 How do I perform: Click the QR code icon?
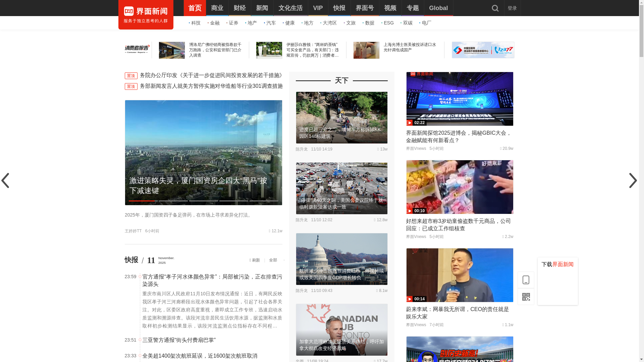[x=526, y=297]
